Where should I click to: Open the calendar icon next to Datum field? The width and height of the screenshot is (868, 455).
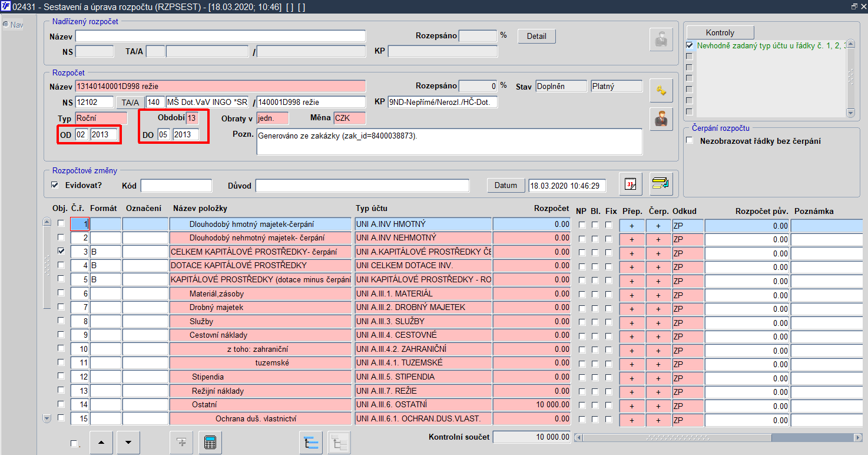(x=630, y=183)
